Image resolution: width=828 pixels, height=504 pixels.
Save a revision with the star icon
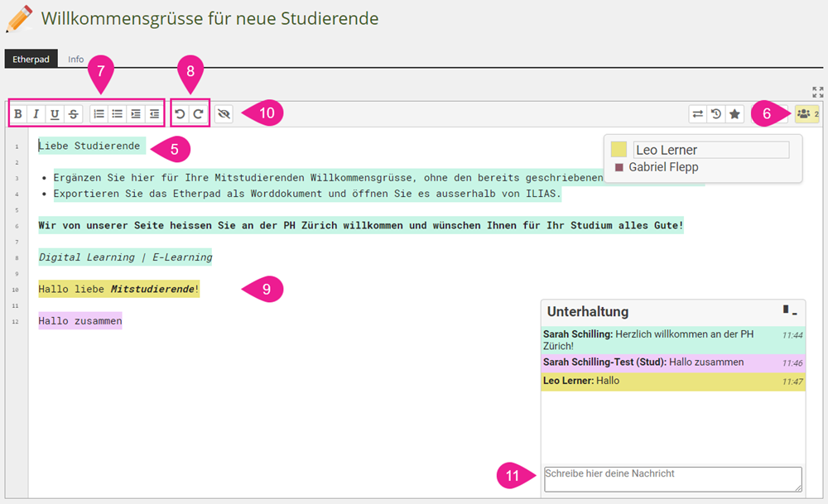pos(734,114)
